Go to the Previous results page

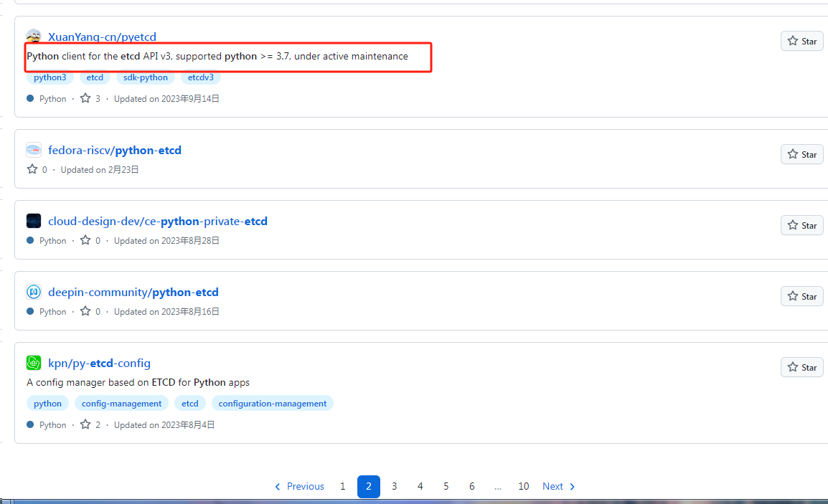(x=299, y=487)
